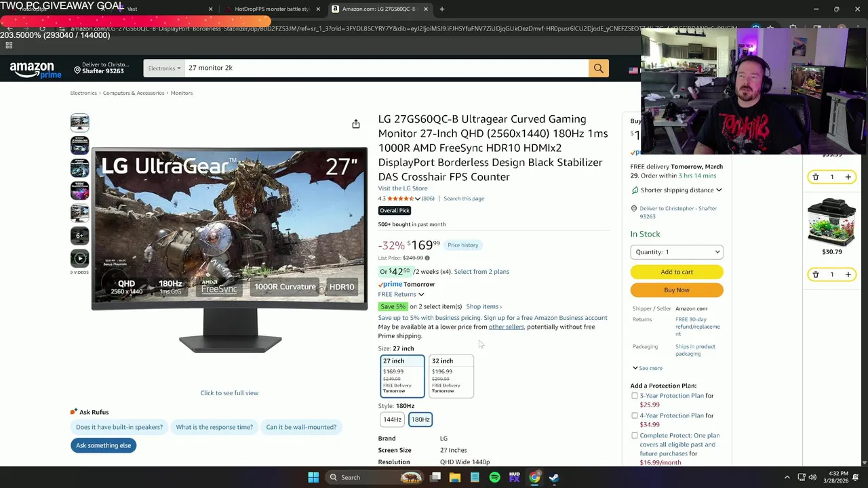This screenshot has width=868, height=488.
Task: Check the Complete Protect plan box
Action: click(635, 436)
